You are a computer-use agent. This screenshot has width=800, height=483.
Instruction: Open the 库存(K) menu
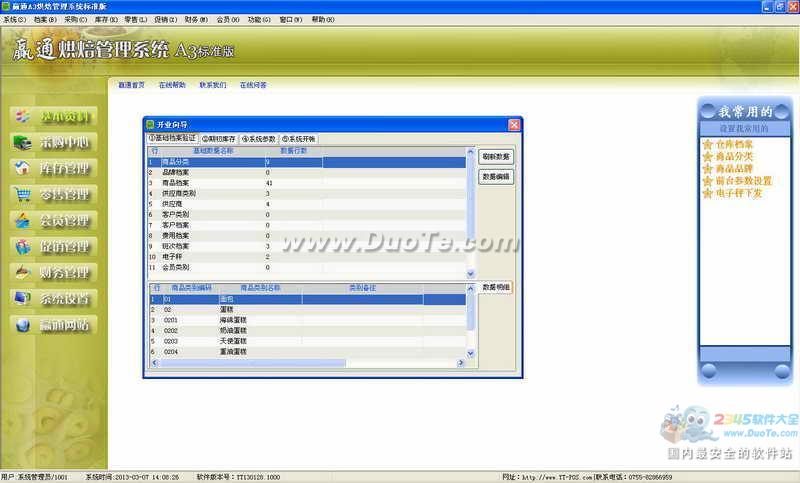click(106, 19)
